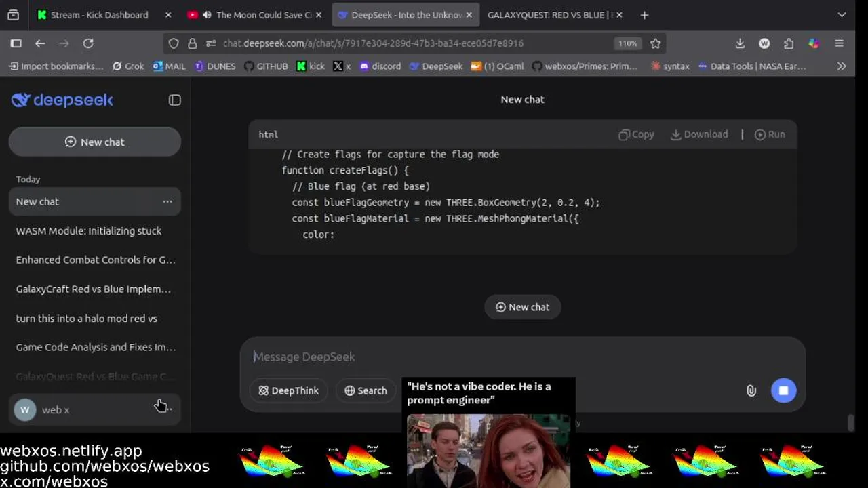This screenshot has height=488, width=868.
Task: Reload the current page
Action: pyautogui.click(x=88, y=43)
